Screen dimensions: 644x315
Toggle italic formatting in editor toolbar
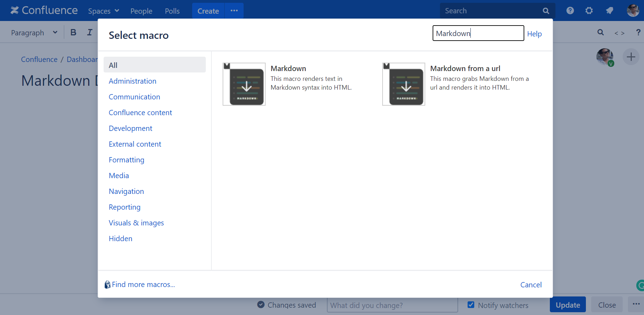(x=90, y=33)
